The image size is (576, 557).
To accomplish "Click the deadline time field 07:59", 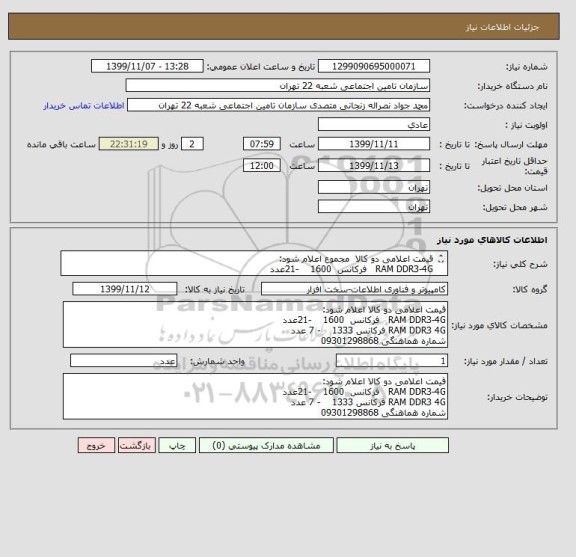I will click(262, 144).
